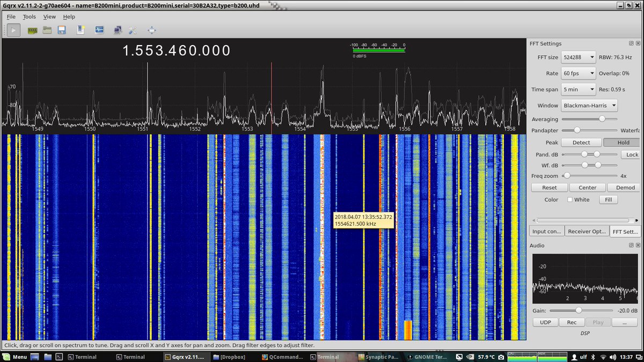644x362 pixels.
Task: Click the load settings folder icon
Action: 47,30
